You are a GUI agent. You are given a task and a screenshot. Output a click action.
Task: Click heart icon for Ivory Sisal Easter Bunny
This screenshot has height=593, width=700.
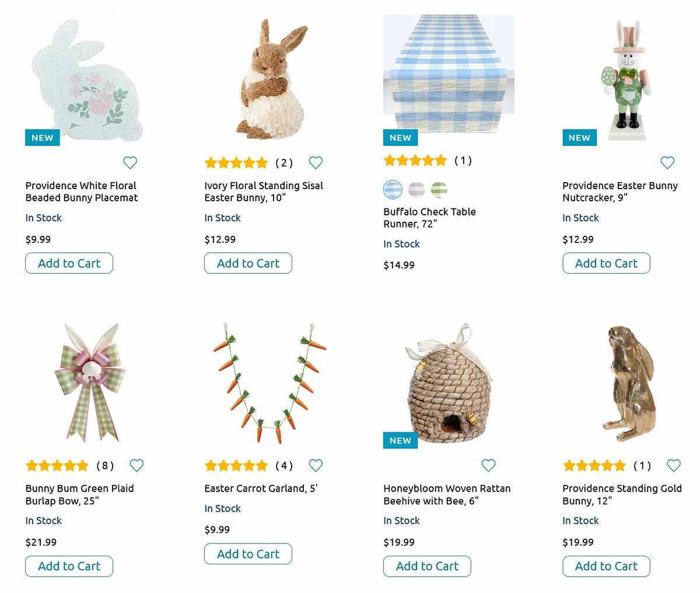(316, 163)
